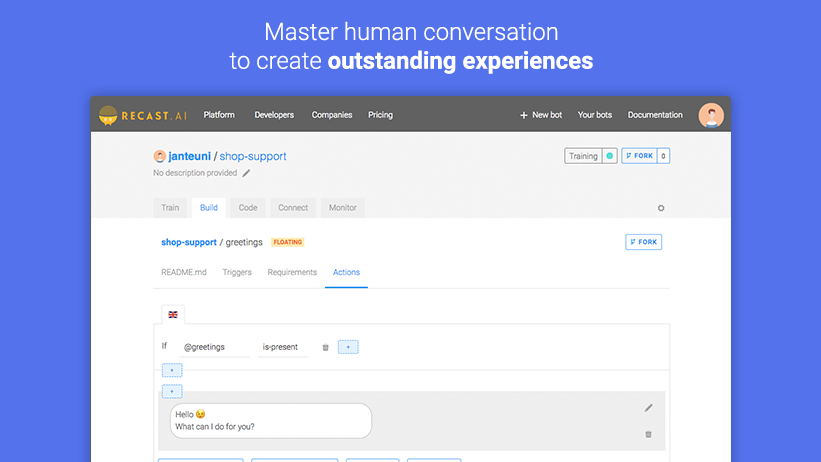Image resolution: width=821 pixels, height=462 pixels.
Task: Open Requirements sub-tab
Action: click(292, 272)
